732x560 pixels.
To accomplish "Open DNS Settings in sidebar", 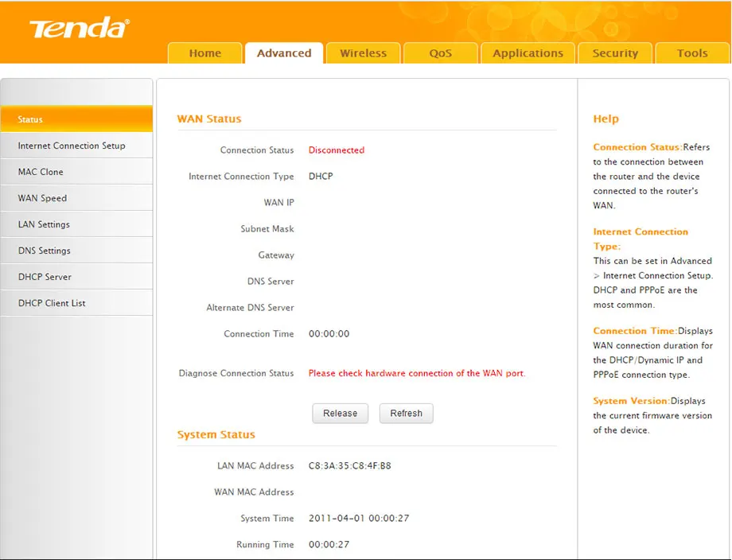I will tap(76, 251).
